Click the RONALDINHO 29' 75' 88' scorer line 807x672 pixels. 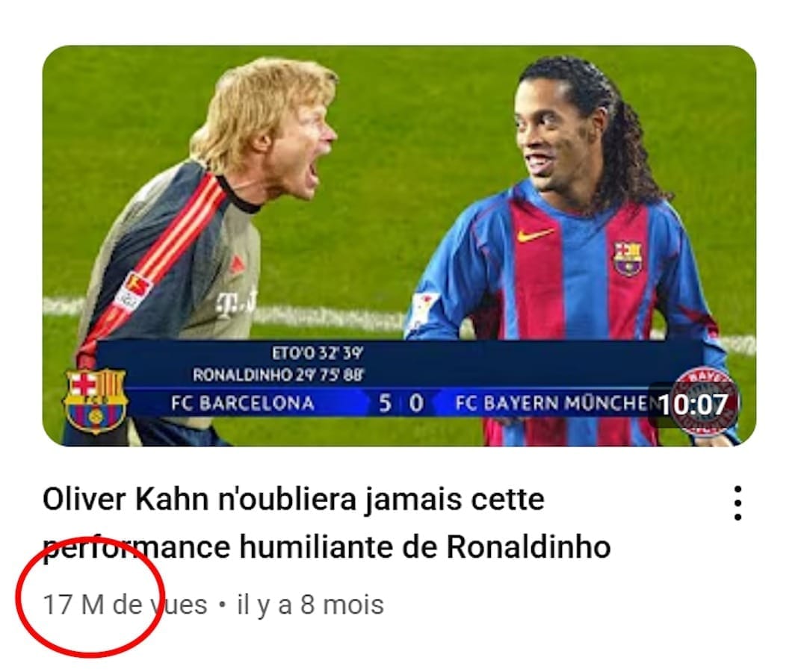click(278, 375)
